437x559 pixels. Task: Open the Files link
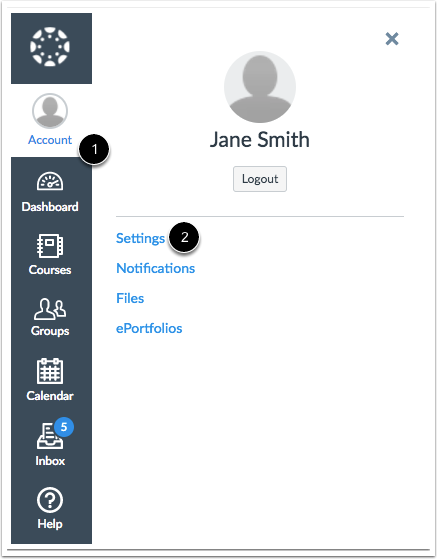pyautogui.click(x=130, y=298)
